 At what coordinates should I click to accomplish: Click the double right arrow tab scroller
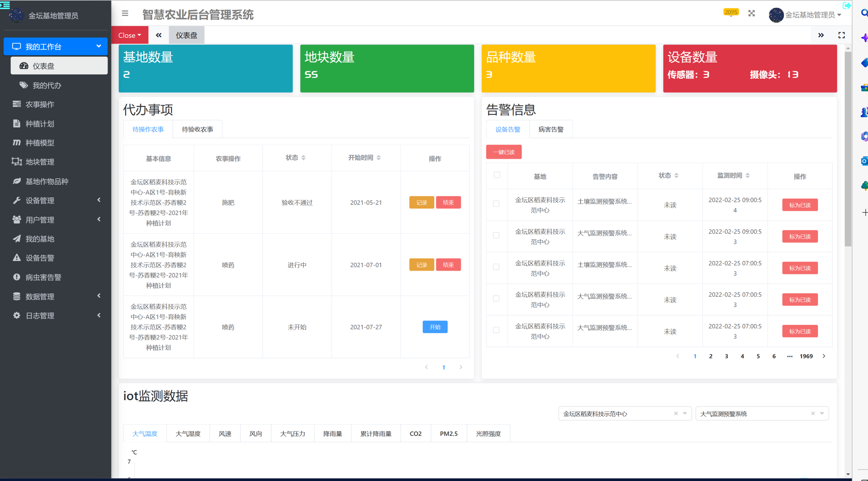pos(821,35)
